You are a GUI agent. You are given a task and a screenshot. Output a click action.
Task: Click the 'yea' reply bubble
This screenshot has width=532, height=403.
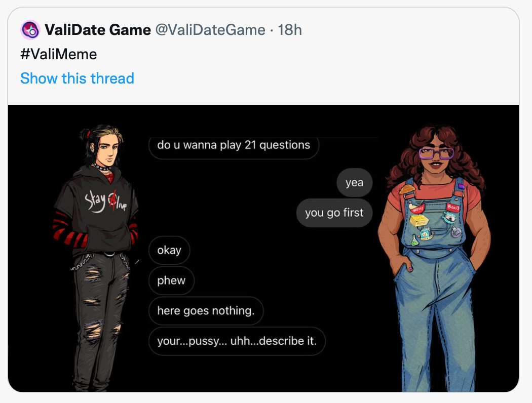pyautogui.click(x=355, y=182)
